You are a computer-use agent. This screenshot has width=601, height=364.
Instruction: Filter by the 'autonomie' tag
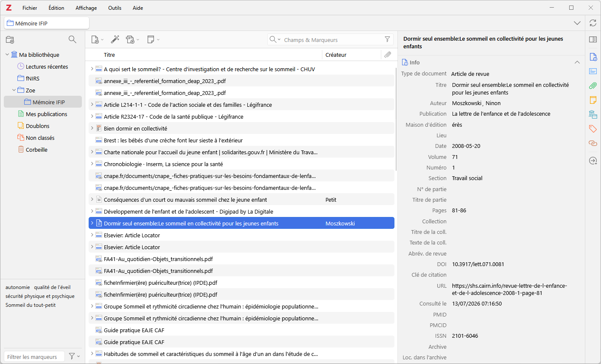18,287
